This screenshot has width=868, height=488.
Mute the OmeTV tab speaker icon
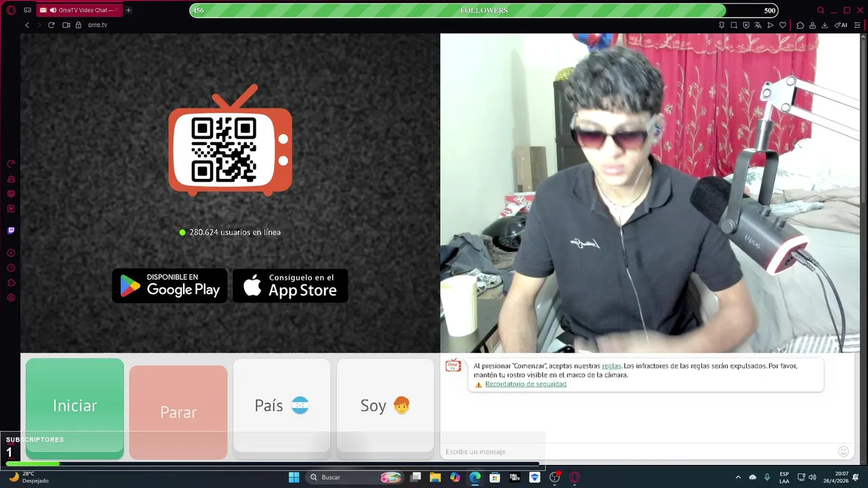53,10
